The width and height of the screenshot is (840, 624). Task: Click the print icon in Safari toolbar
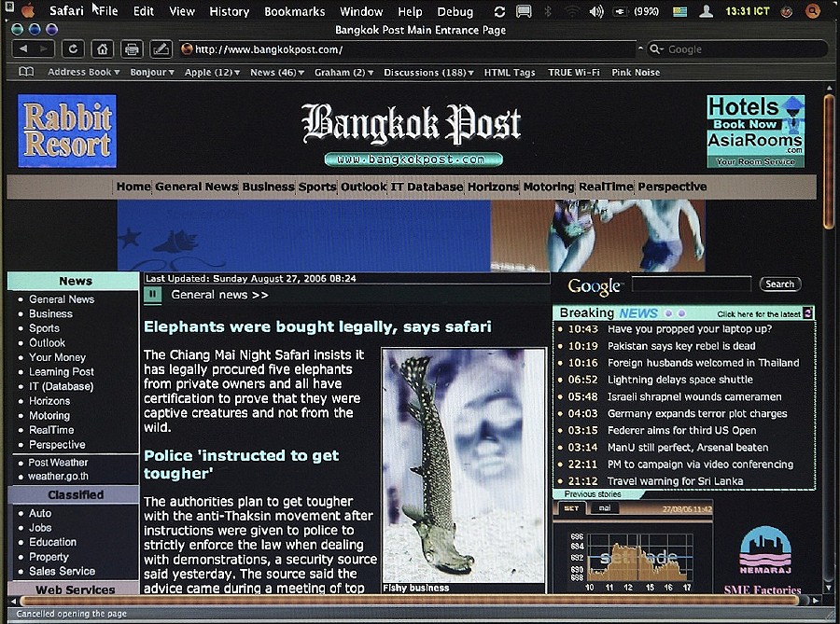click(132, 49)
